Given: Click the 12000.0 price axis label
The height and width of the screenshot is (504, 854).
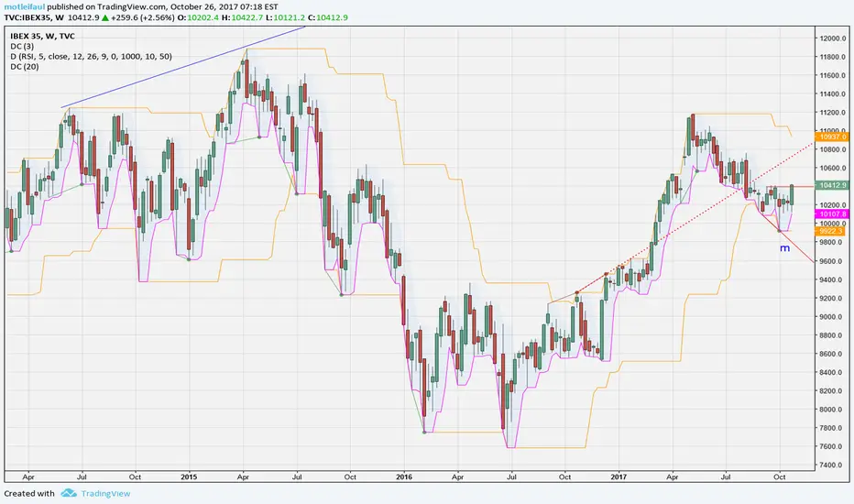Looking at the screenshot, I should 833,38.
